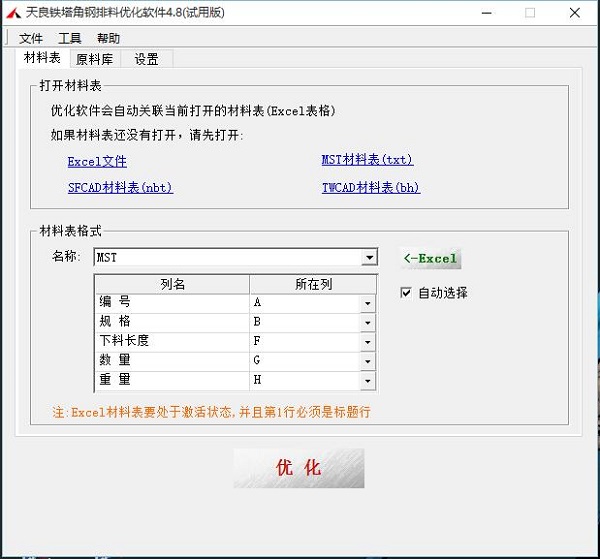
Task: Click the <-Excel import button
Action: (x=430, y=258)
